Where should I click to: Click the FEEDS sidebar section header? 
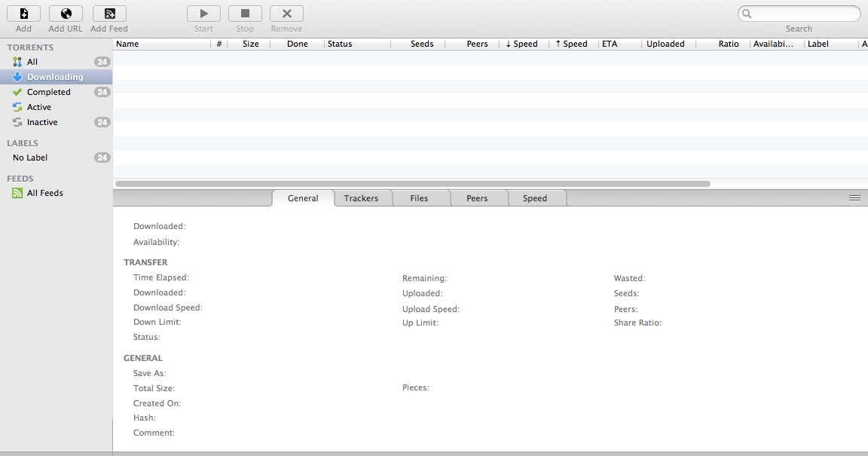[20, 179]
